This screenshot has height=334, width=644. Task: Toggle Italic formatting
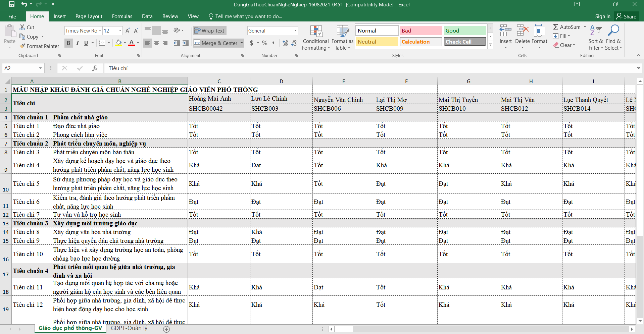point(78,43)
